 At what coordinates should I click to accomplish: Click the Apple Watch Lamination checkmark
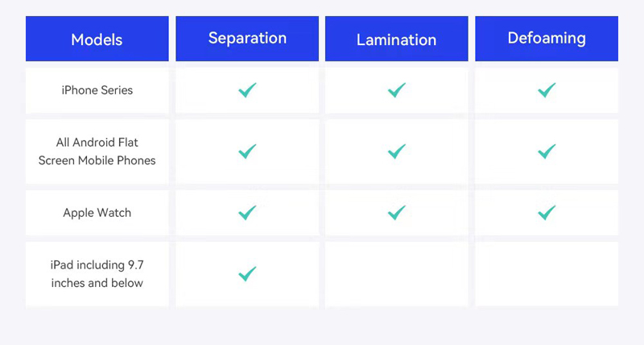[x=397, y=213]
